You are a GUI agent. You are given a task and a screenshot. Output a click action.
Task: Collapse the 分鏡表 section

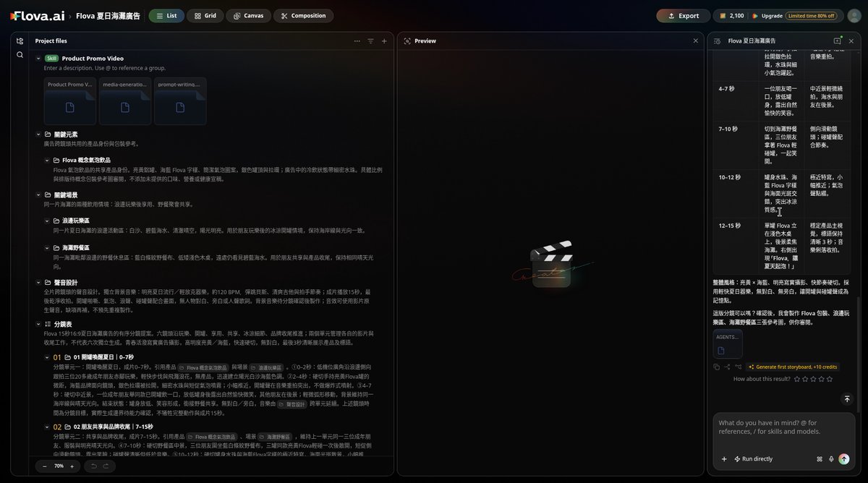click(x=38, y=325)
